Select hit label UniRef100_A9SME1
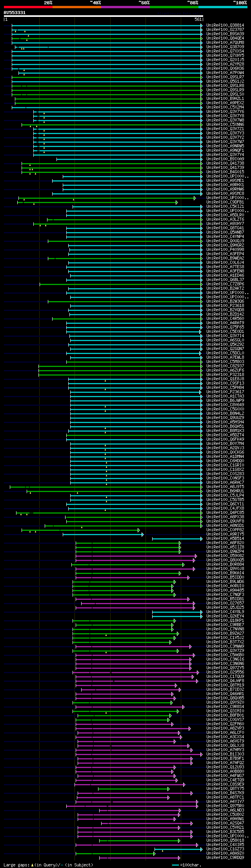This screenshot has width=251, height=868. click(x=225, y=181)
